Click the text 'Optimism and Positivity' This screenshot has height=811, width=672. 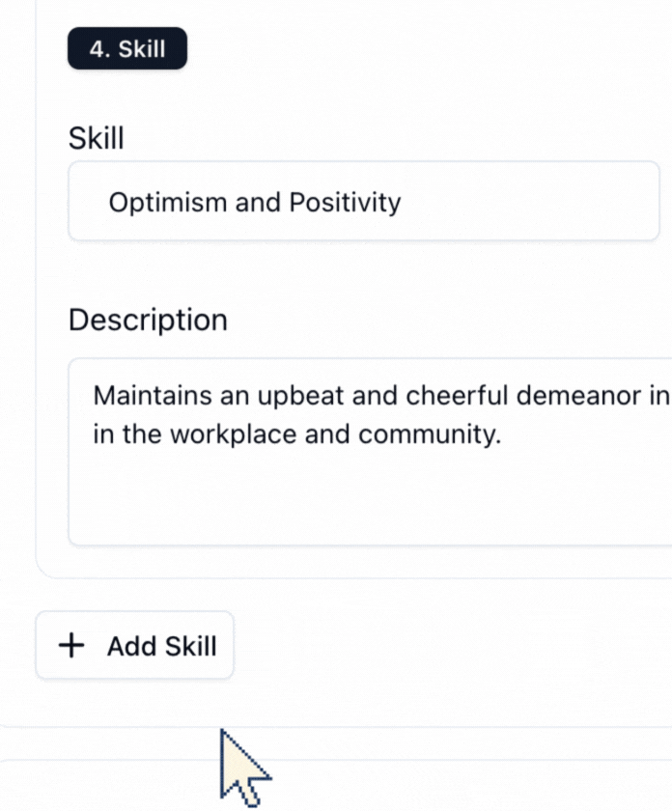pyautogui.click(x=255, y=202)
